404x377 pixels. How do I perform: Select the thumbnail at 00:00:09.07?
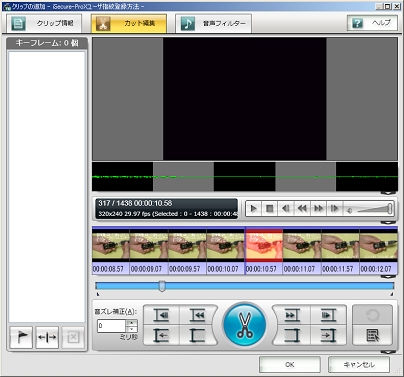tap(149, 251)
